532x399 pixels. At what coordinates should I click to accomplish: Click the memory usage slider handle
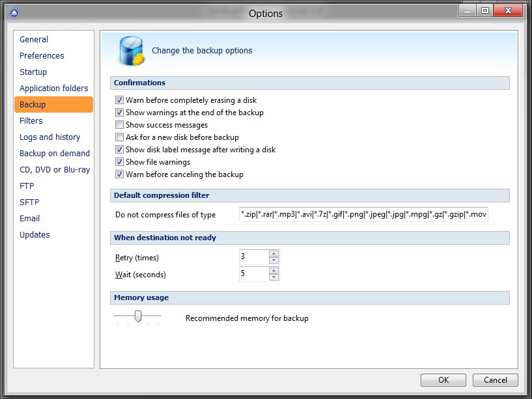coord(137,316)
